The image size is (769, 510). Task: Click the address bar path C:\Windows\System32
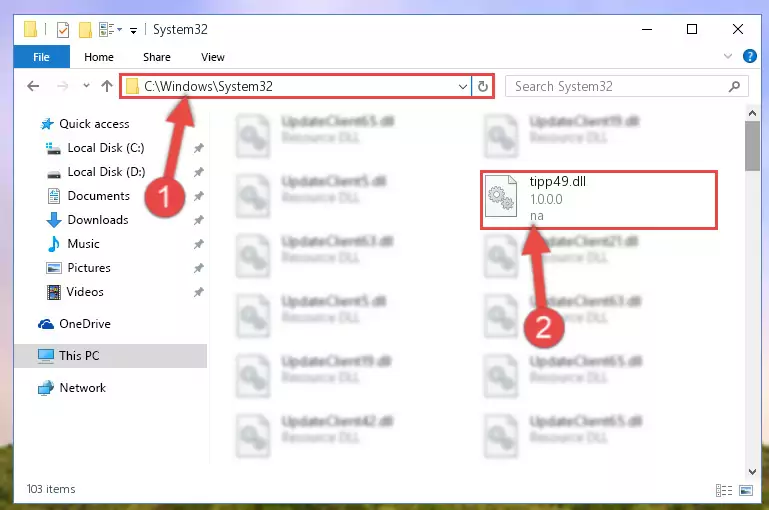click(208, 86)
